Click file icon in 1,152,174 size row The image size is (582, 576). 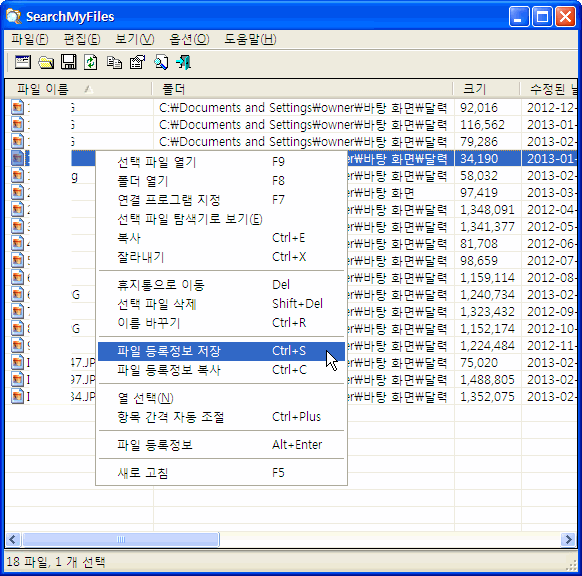[17, 328]
